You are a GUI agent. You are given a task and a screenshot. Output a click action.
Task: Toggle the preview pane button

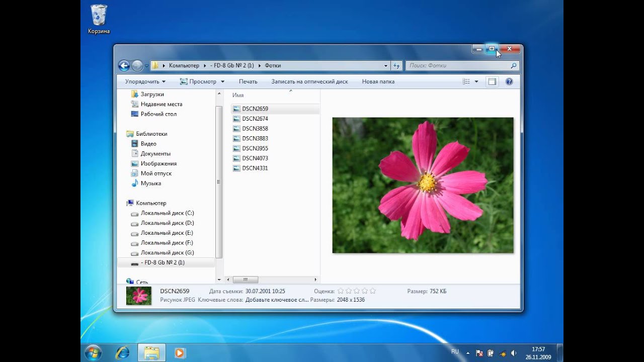pyautogui.click(x=492, y=81)
